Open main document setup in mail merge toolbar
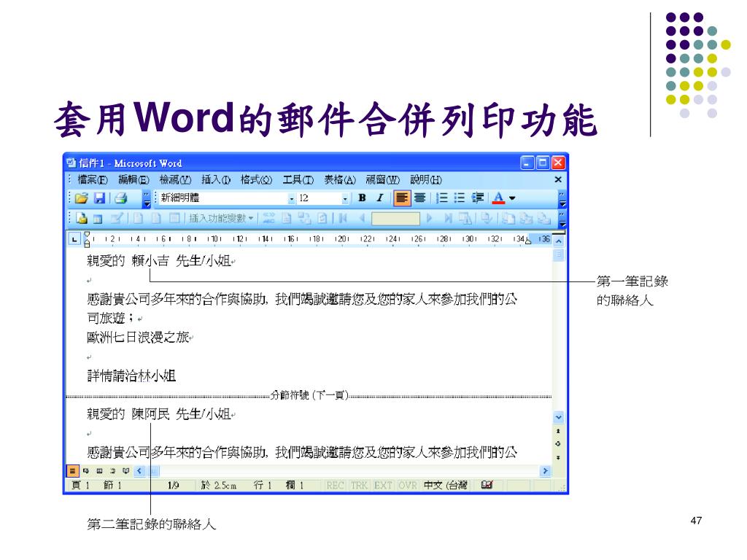Screen dimensions: 747x560 pos(82,218)
